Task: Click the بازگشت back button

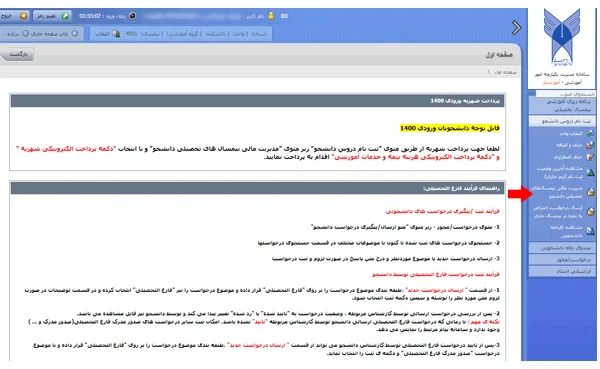Action: tap(18, 54)
